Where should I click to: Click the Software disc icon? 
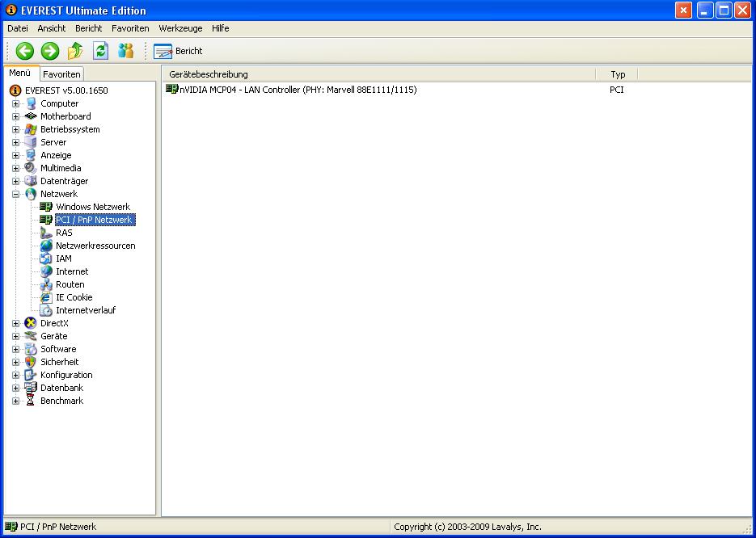tap(31, 349)
